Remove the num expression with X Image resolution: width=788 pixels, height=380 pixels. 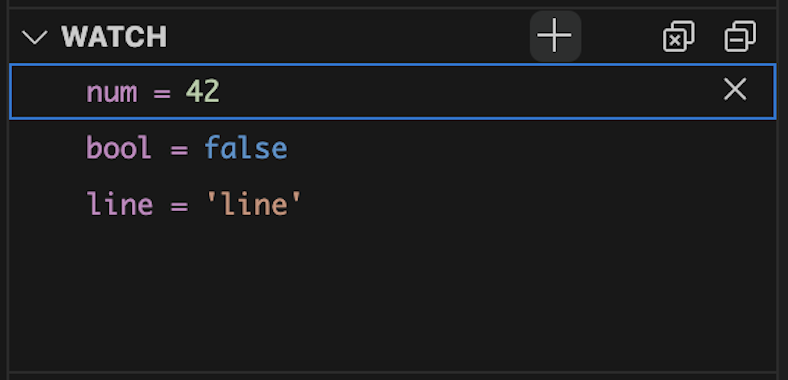click(x=735, y=89)
